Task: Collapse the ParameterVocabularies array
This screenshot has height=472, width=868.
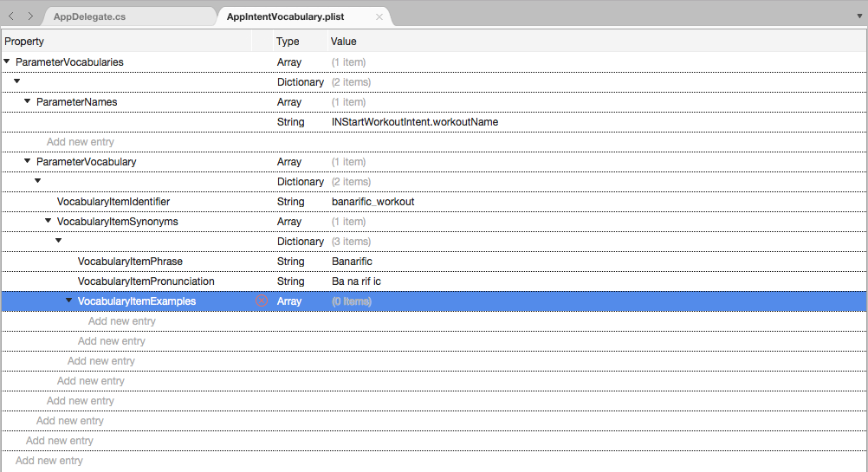Action: (7, 61)
